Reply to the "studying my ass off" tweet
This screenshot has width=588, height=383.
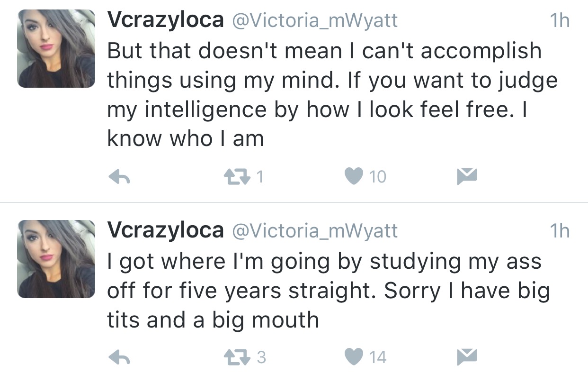[119, 357]
